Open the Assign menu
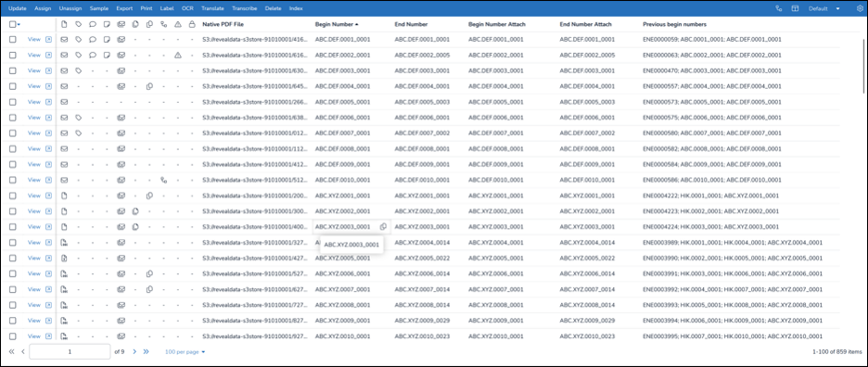 coord(43,9)
